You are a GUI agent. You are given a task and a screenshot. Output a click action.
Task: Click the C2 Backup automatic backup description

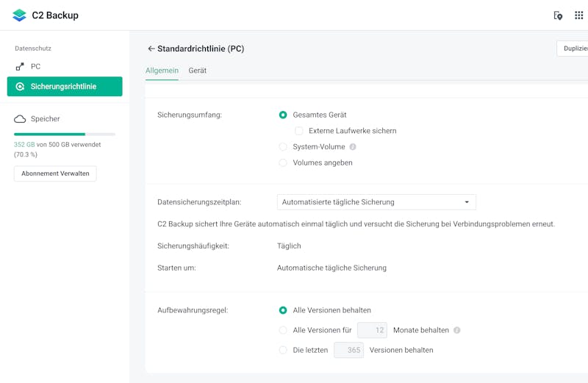pyautogui.click(x=356, y=224)
